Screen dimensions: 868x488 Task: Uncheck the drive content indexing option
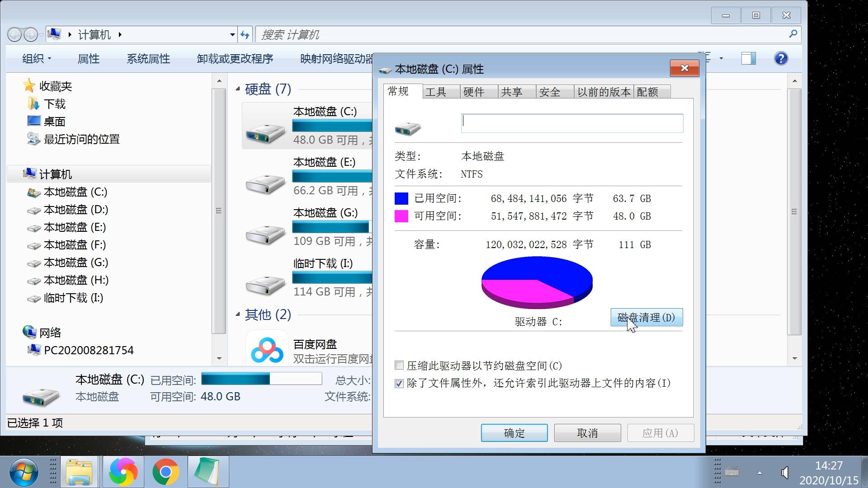399,384
